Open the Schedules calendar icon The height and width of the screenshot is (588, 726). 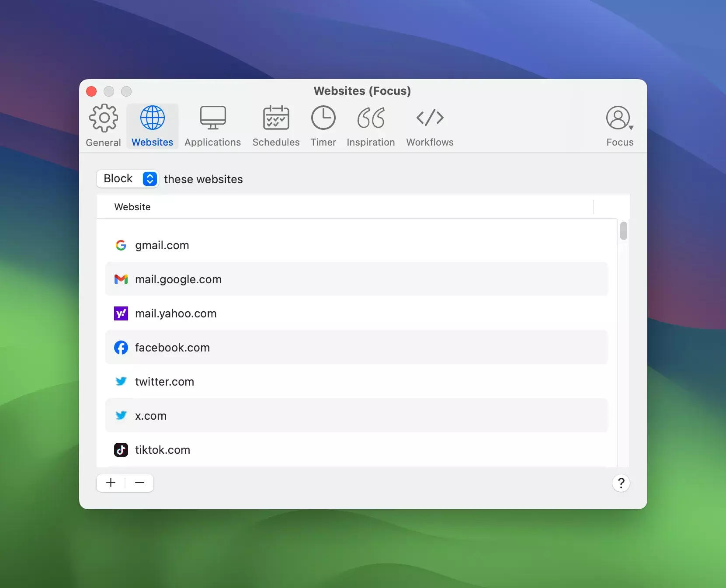pyautogui.click(x=276, y=118)
